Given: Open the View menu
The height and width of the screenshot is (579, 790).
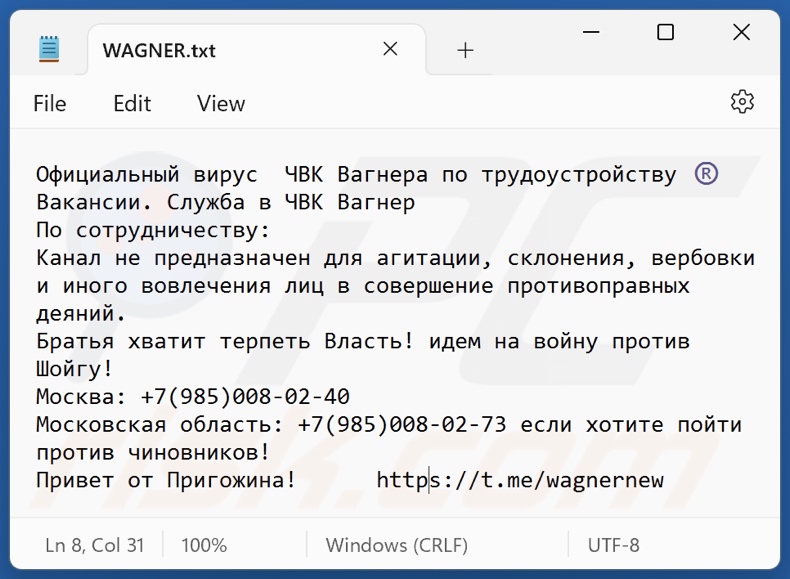Looking at the screenshot, I should click(221, 104).
